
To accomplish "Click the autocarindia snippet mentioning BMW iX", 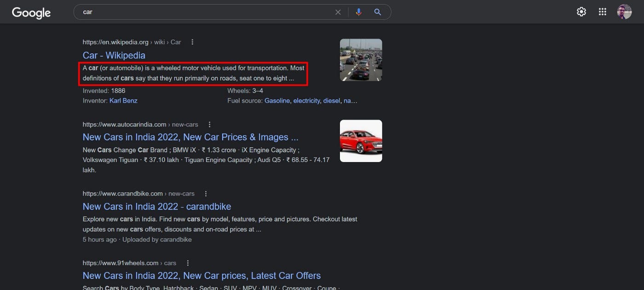I will tap(206, 160).
